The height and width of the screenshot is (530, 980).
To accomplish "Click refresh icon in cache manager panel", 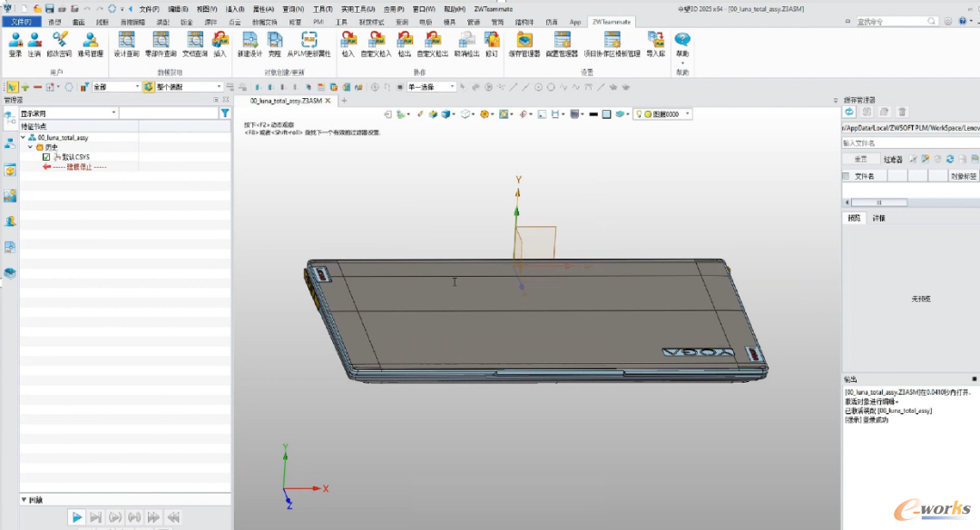I will coord(849,112).
